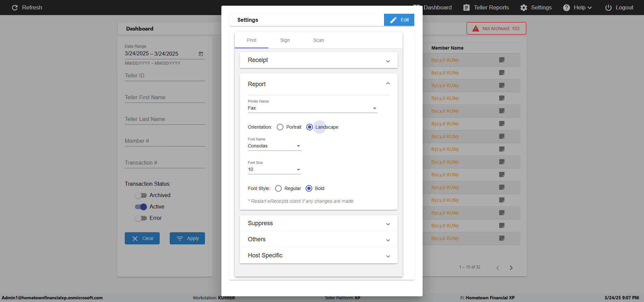
Task: Open the Printer Name dropdown showing Fax
Action: pyautogui.click(x=313, y=108)
